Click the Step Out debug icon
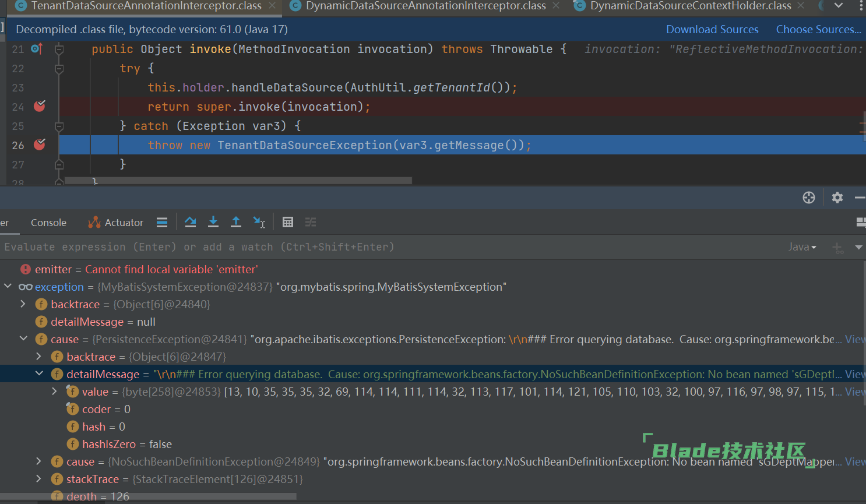 pos(236,222)
